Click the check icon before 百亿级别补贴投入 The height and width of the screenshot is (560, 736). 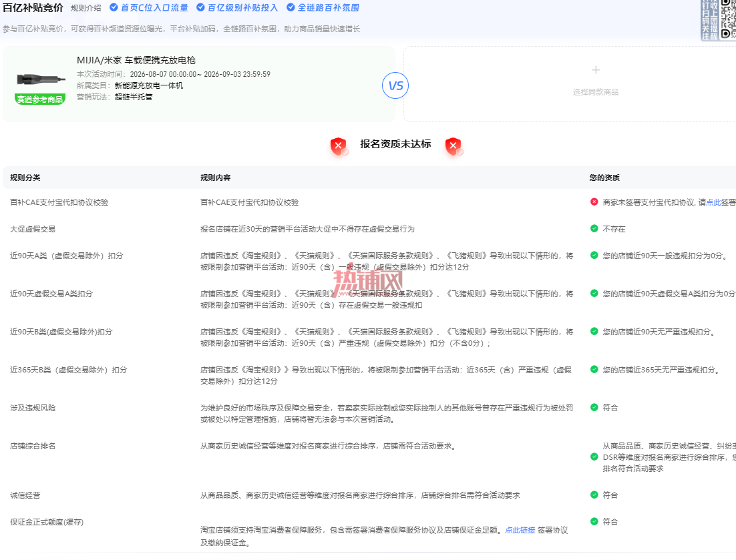(x=200, y=7)
